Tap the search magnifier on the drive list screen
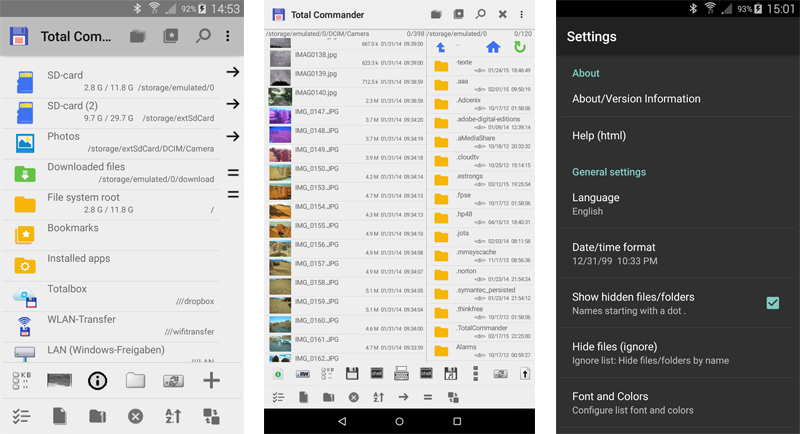Image resolution: width=800 pixels, height=434 pixels. (203, 36)
